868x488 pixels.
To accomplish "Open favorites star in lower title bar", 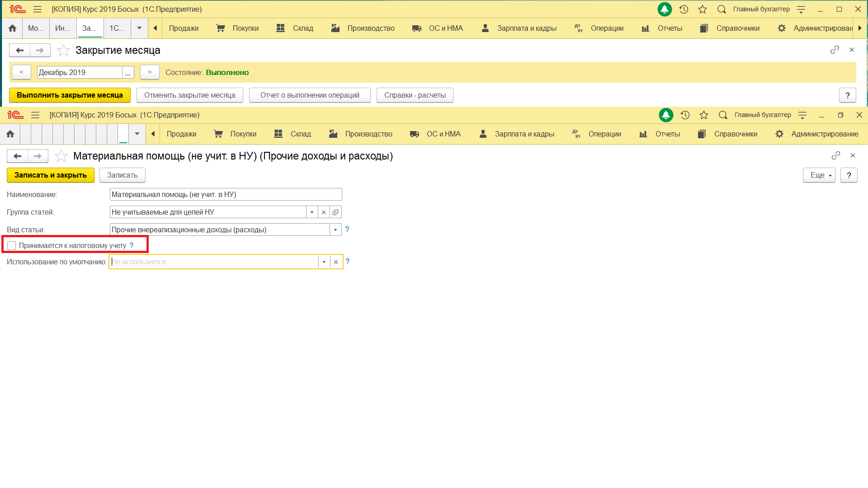I will pyautogui.click(x=704, y=115).
